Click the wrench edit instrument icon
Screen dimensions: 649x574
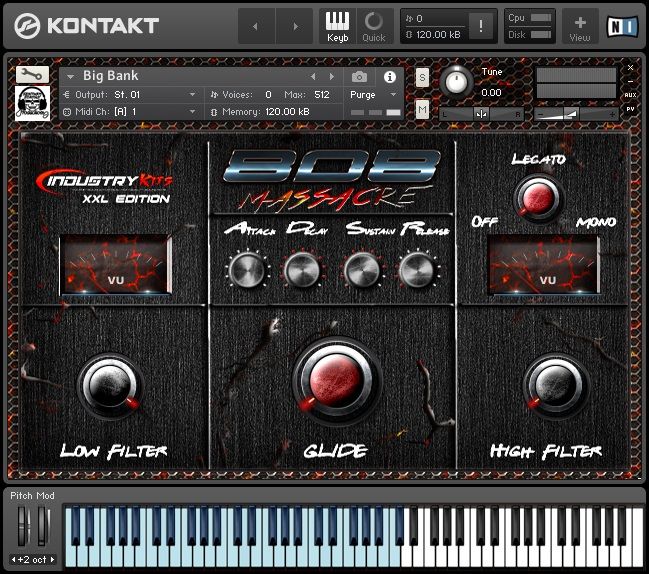coord(33,74)
